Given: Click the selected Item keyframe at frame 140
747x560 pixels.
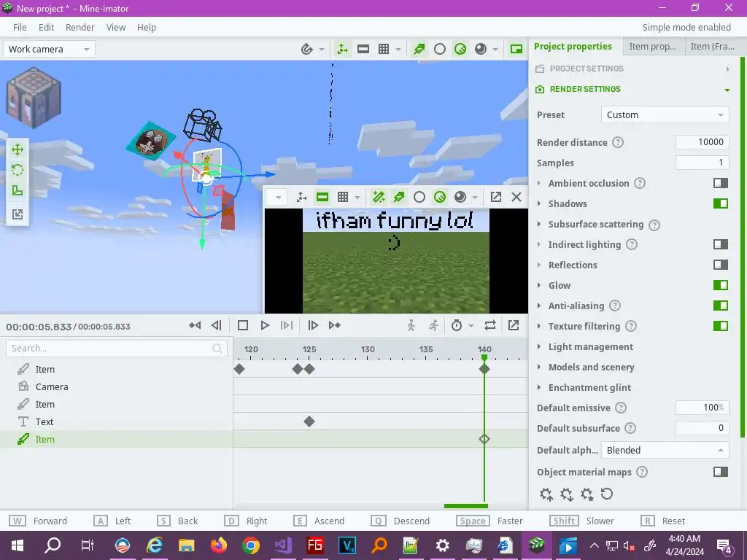Looking at the screenshot, I should (x=484, y=439).
